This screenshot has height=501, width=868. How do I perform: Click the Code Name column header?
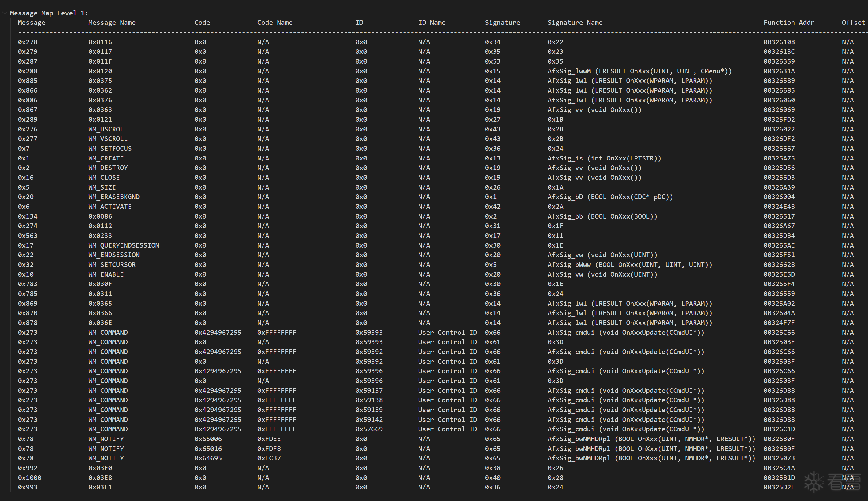tap(274, 23)
